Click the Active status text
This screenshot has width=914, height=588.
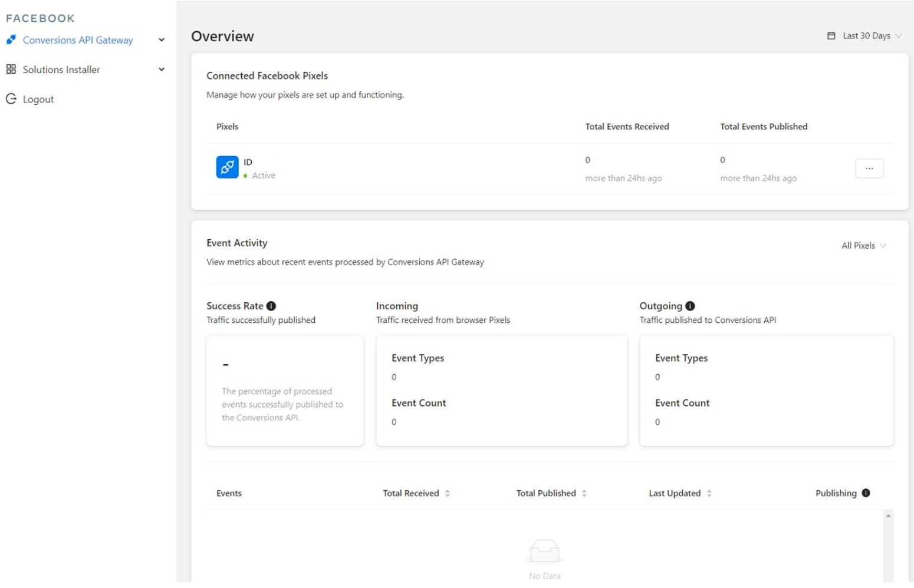264,176
